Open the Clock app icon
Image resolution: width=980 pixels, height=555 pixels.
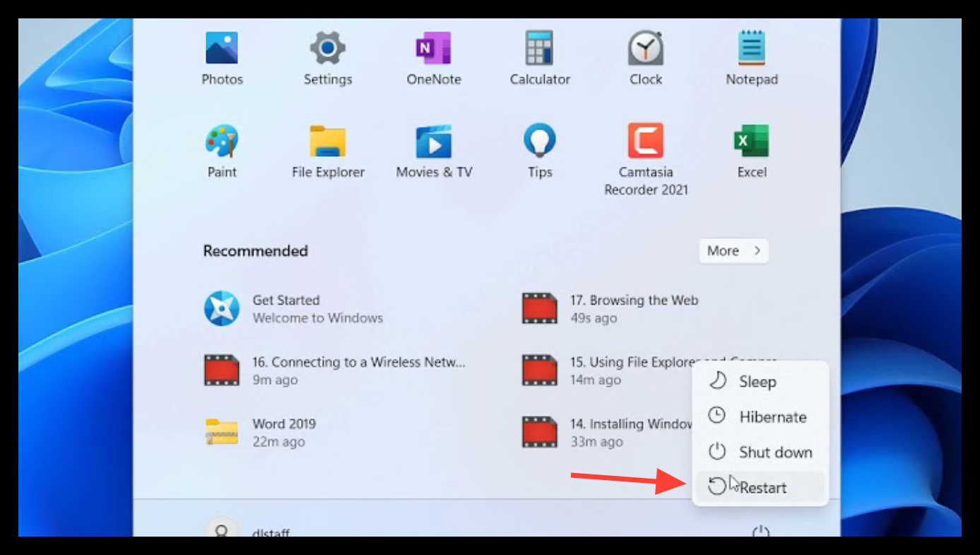[x=646, y=48]
